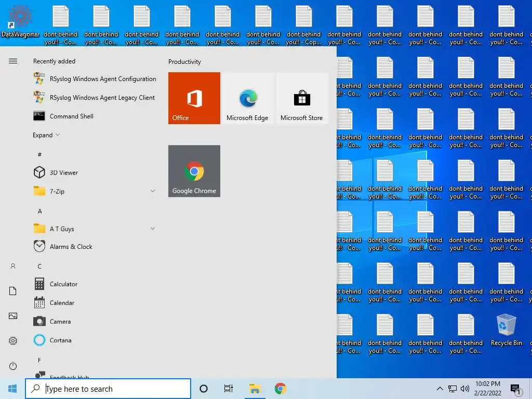
Task: Click the Productivity group title
Action: (x=184, y=62)
